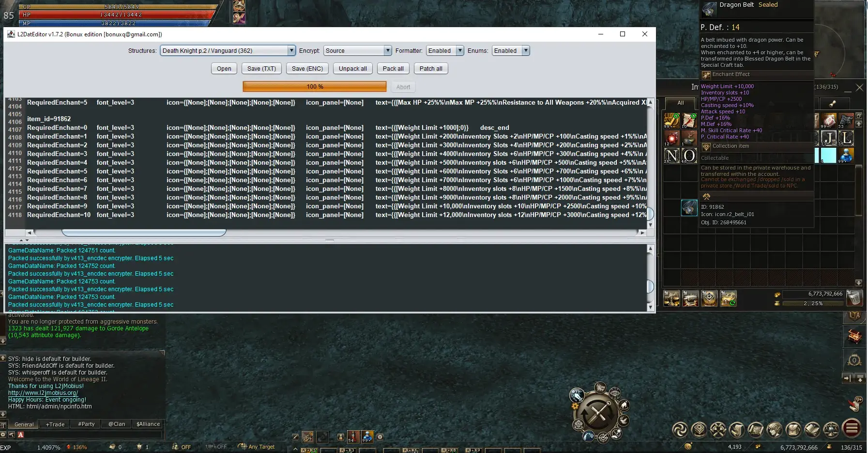Toggle the Any Target mode
The height and width of the screenshot is (453, 868).
(257, 447)
